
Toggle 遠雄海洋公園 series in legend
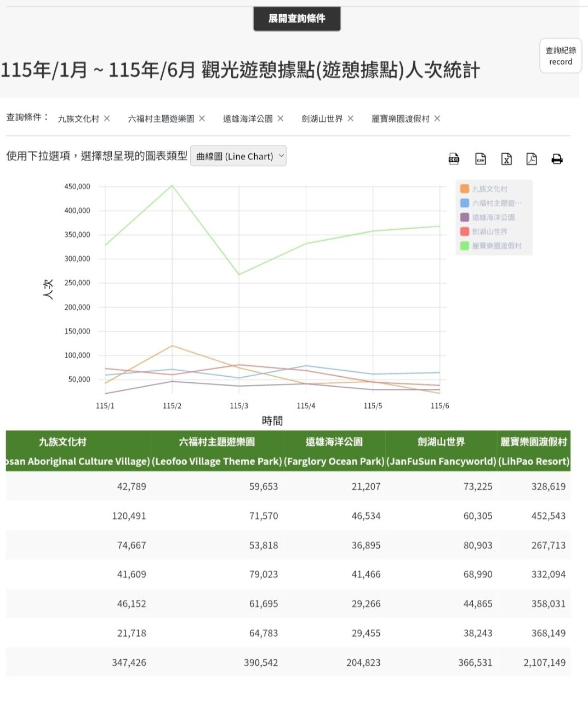487,217
